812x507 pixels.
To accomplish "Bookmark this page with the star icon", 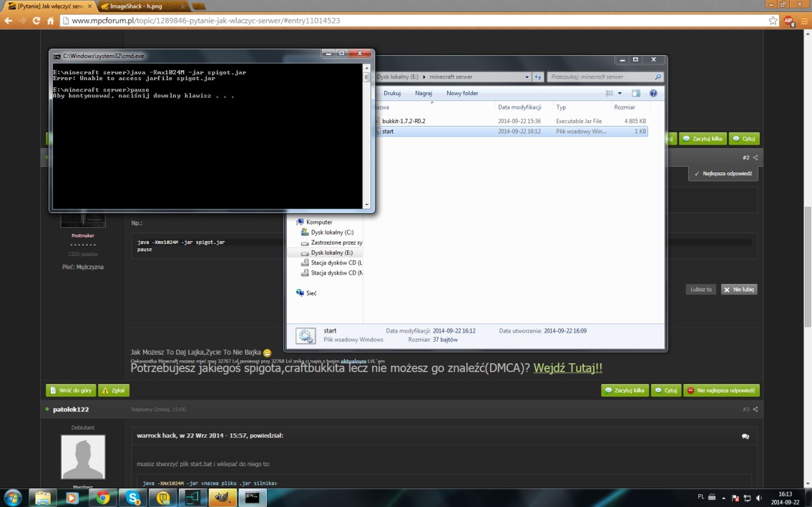I will point(773,21).
